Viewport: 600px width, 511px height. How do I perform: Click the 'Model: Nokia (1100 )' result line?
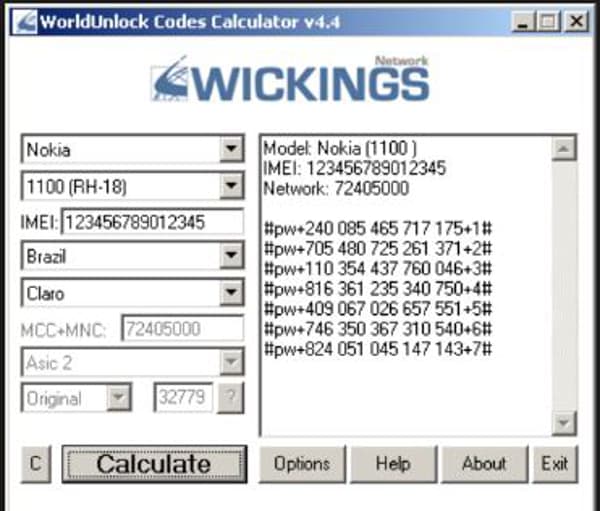point(340,148)
